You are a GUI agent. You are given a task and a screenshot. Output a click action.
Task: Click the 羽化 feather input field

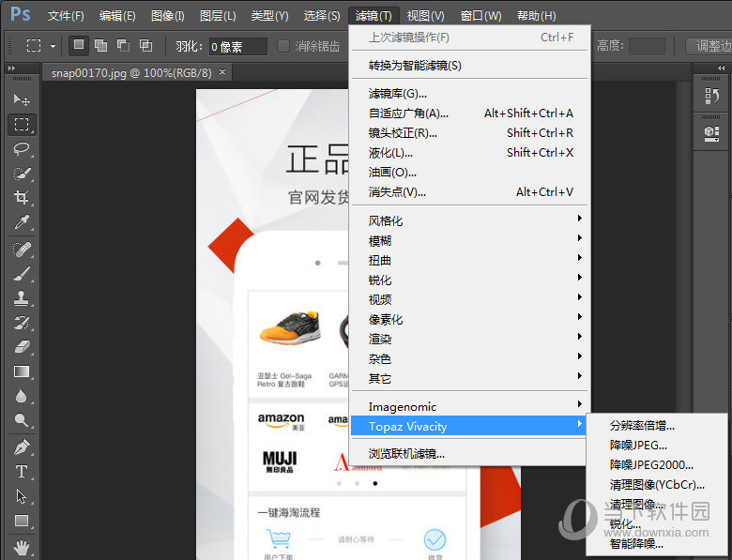238,46
